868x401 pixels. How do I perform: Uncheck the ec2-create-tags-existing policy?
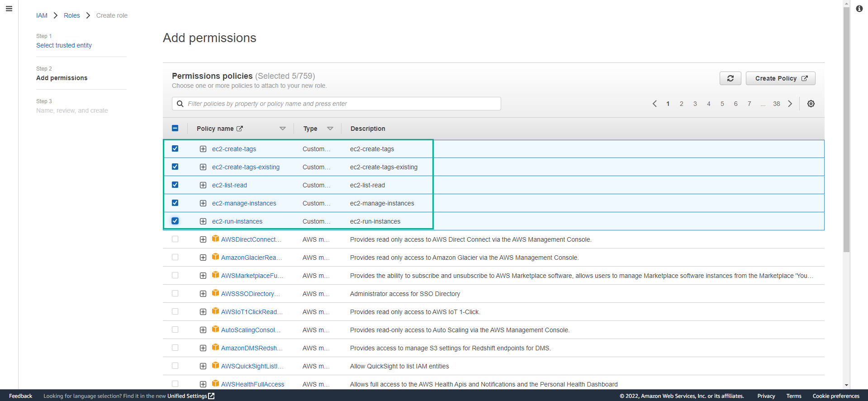[175, 167]
